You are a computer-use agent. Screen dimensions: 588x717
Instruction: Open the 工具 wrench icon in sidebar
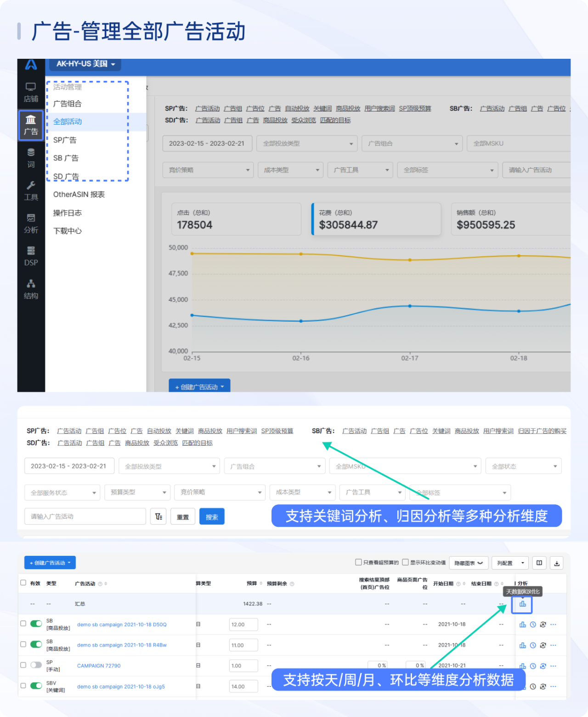pyautogui.click(x=31, y=191)
